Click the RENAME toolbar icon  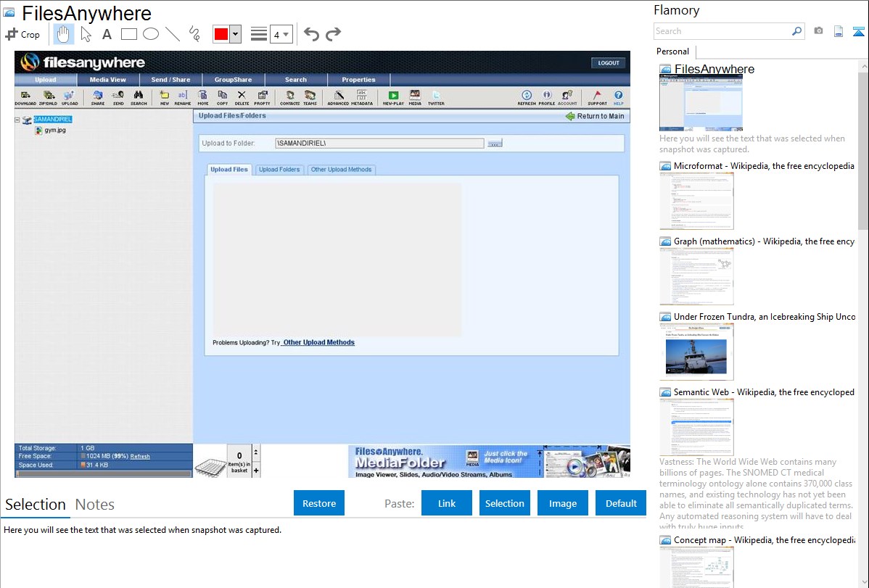click(183, 98)
